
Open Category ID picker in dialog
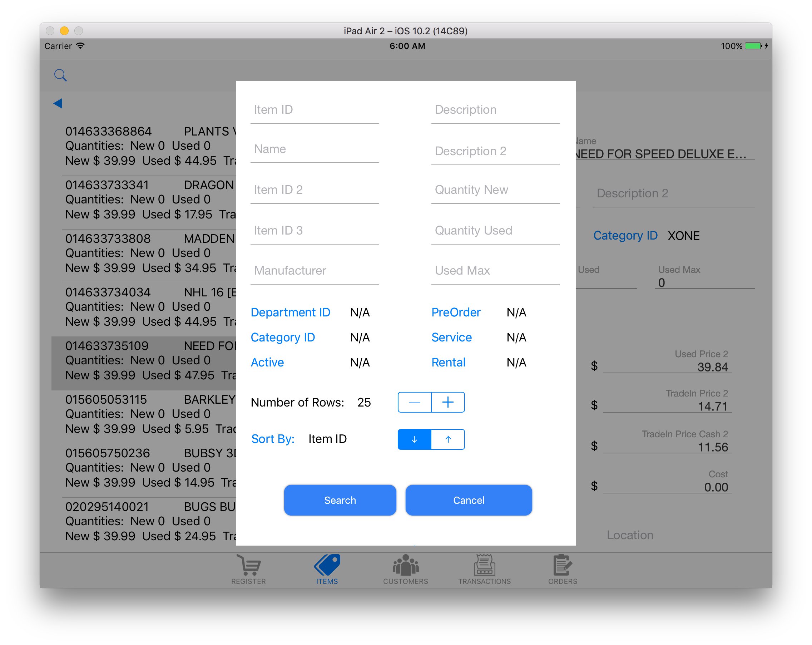tap(283, 337)
